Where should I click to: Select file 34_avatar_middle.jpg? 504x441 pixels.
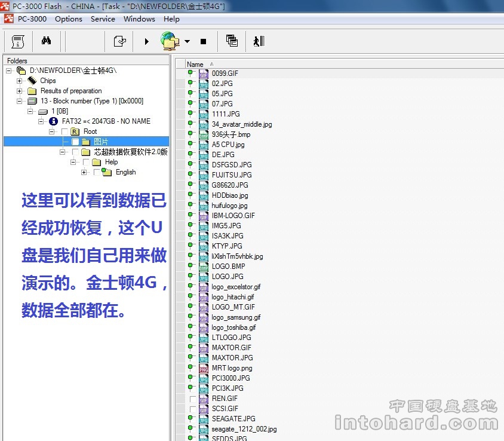(242, 124)
